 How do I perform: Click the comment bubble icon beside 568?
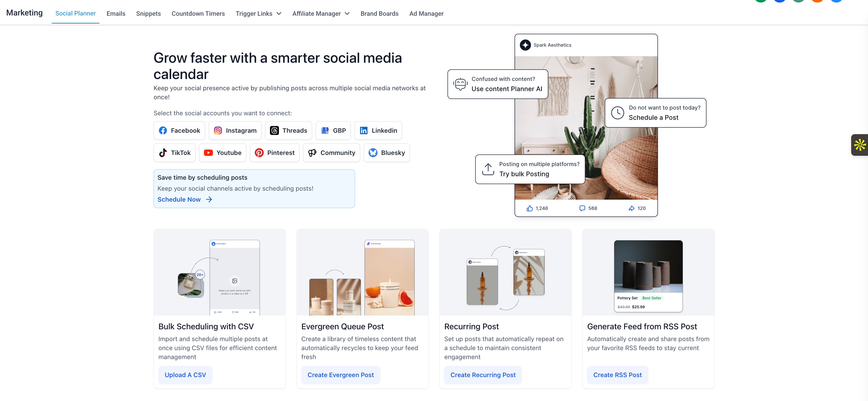[582, 208]
